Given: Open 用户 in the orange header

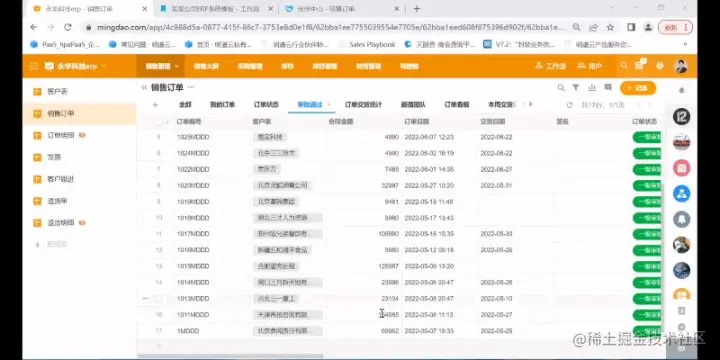Looking at the screenshot, I should pyautogui.click(x=590, y=66).
